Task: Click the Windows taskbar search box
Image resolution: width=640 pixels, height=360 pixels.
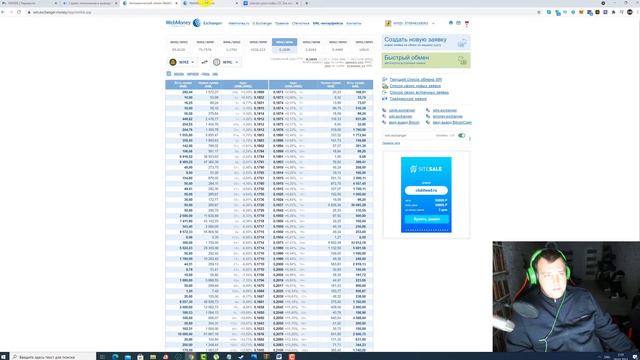Action: [x=53, y=356]
